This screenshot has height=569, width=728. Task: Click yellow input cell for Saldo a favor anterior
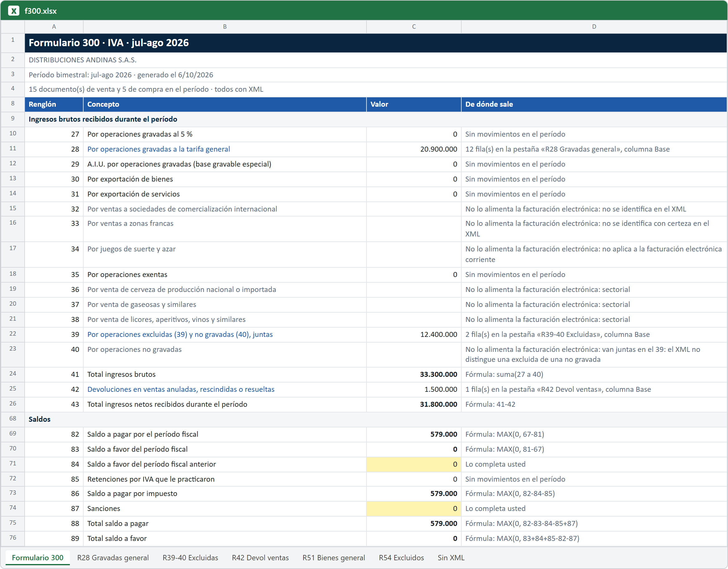(414, 464)
